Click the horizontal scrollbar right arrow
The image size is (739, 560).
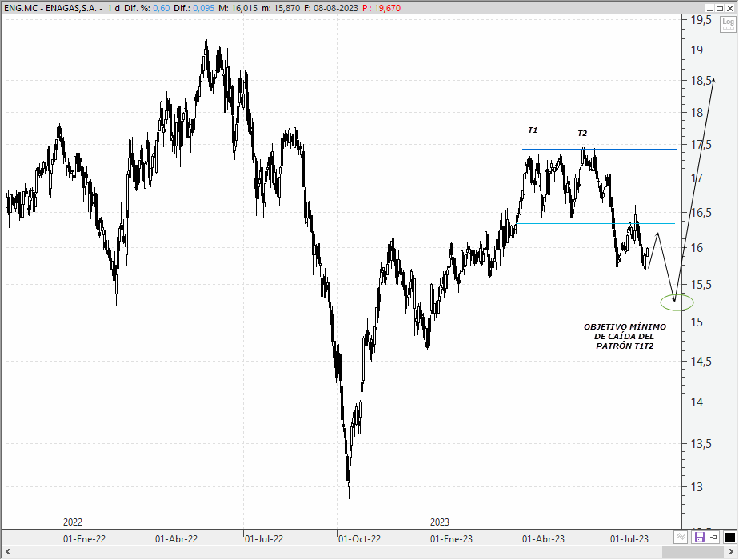732,551
